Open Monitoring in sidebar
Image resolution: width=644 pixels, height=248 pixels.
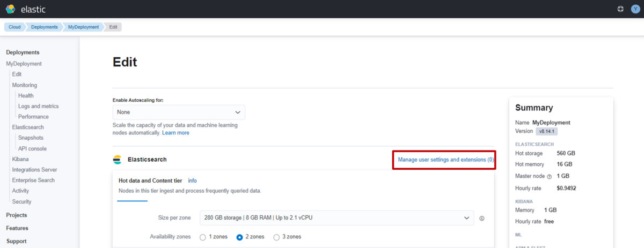tap(25, 85)
